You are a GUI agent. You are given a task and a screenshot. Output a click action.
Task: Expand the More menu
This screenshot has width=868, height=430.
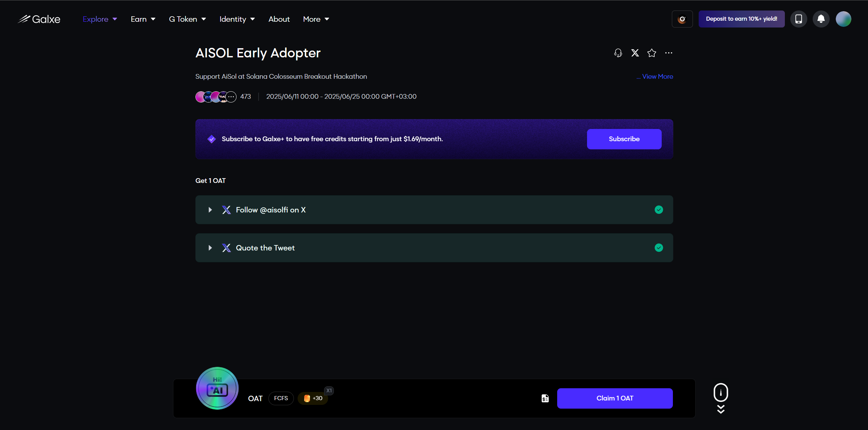[x=316, y=19]
